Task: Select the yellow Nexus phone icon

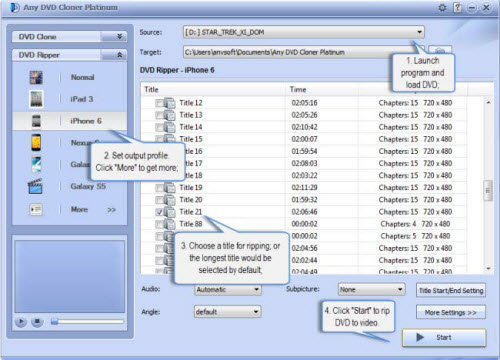Action: pos(36,143)
